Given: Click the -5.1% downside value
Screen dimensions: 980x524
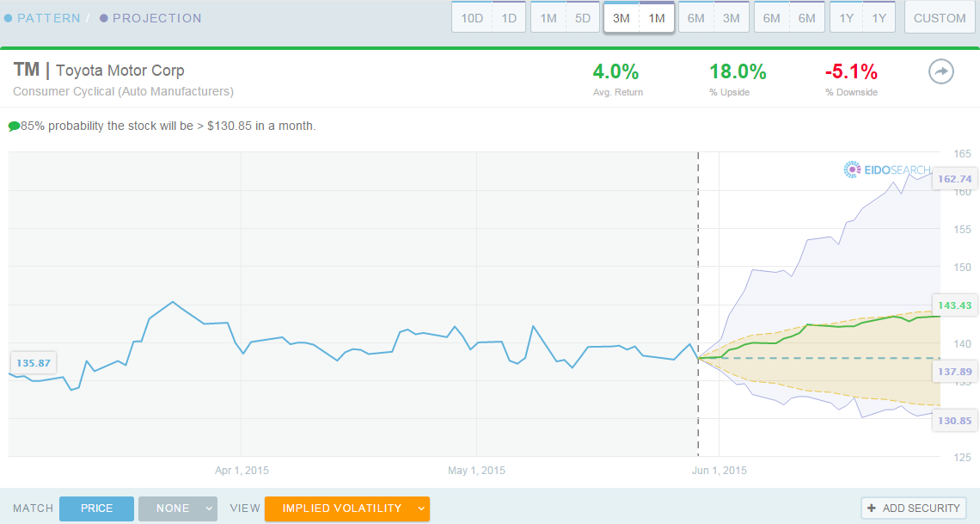Looking at the screenshot, I should tap(851, 72).
